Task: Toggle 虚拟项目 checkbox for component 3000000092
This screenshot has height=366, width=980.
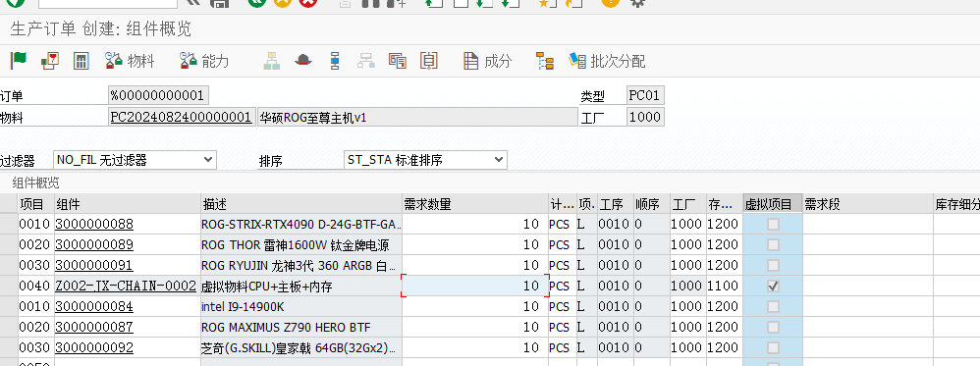Action: click(773, 347)
